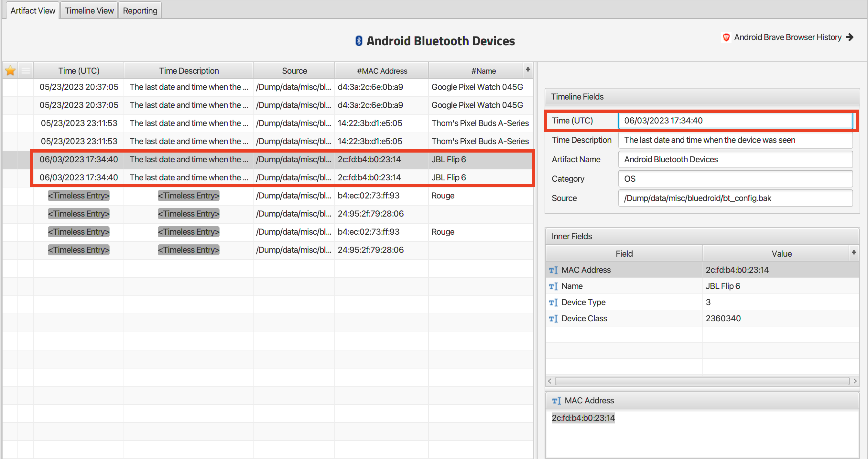Click the Bluetooth icon beside the title
This screenshot has height=459, width=868.
(x=359, y=41)
